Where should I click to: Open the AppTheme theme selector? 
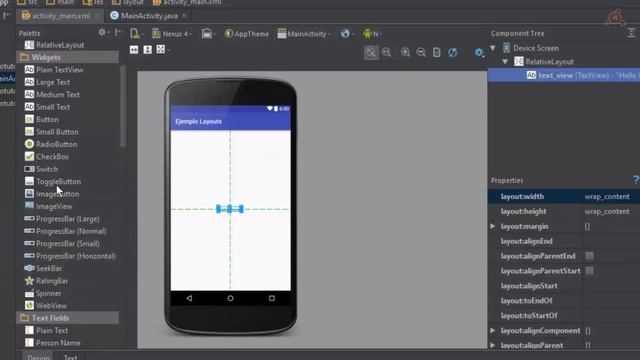pyautogui.click(x=247, y=34)
